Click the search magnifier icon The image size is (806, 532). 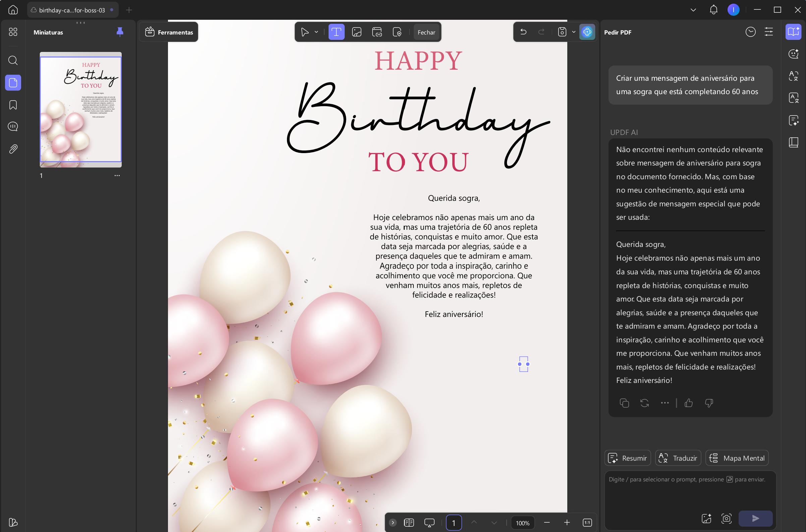tap(13, 60)
